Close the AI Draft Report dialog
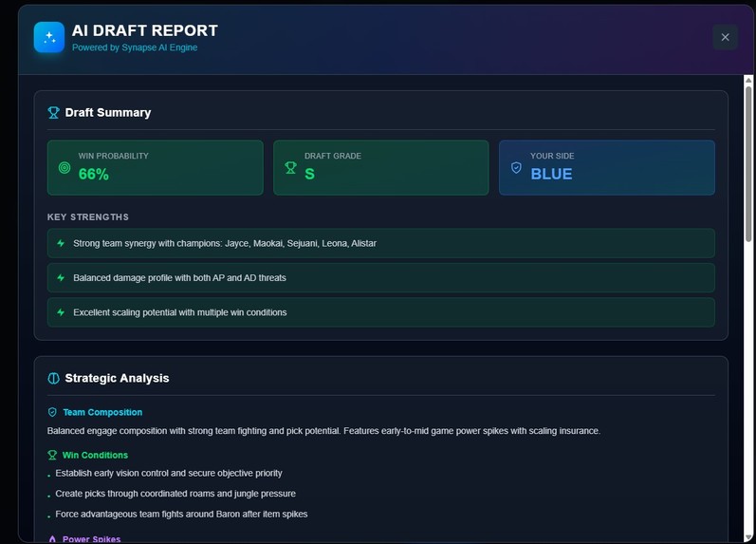 725,37
